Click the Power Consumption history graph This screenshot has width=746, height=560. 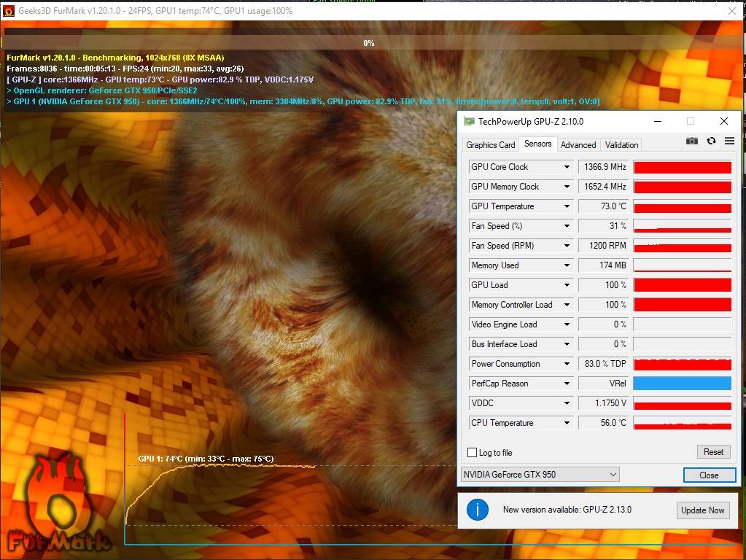pos(683,364)
